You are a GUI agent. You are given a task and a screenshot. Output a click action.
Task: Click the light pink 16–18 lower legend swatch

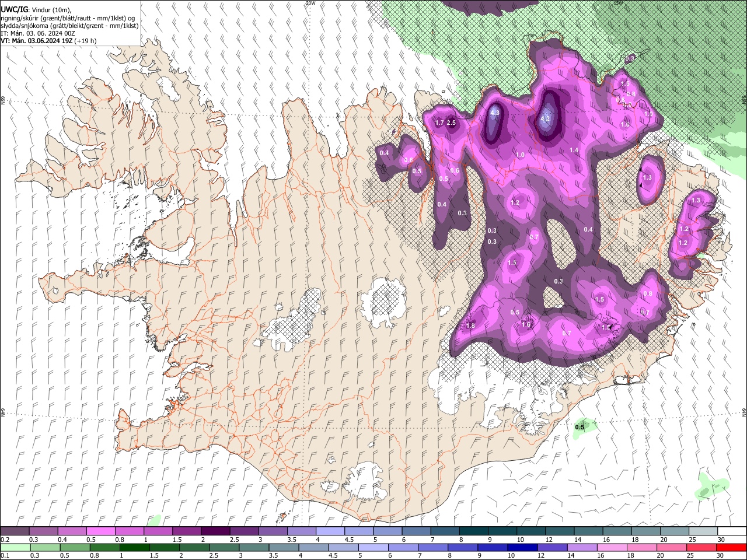point(612,548)
